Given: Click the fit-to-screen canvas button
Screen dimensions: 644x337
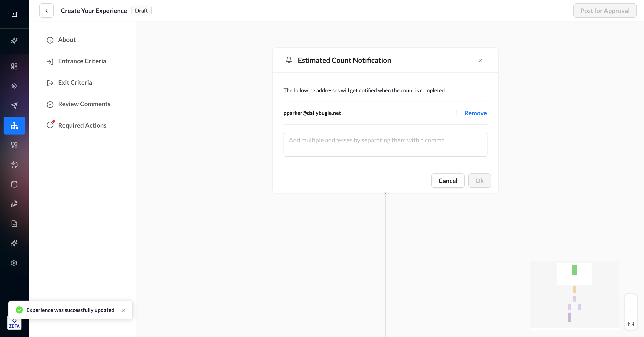Looking at the screenshot, I should coord(631,324).
